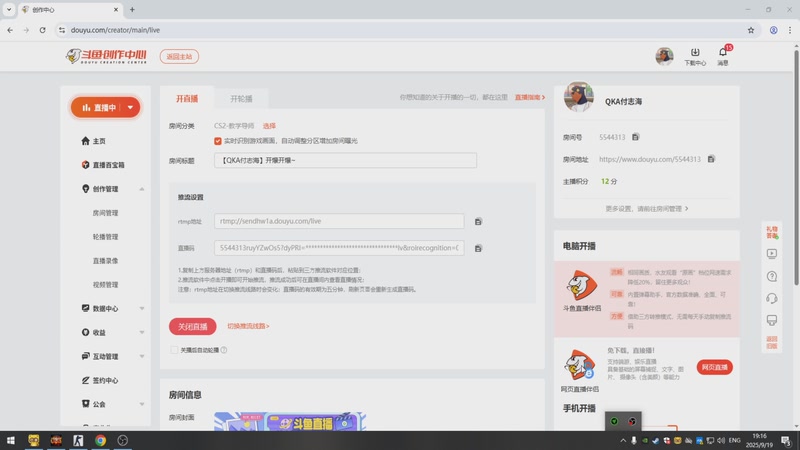Image resolution: width=800 pixels, height=450 pixels.
Task: Open Chrome tab search dropdown
Action: tap(9, 9)
